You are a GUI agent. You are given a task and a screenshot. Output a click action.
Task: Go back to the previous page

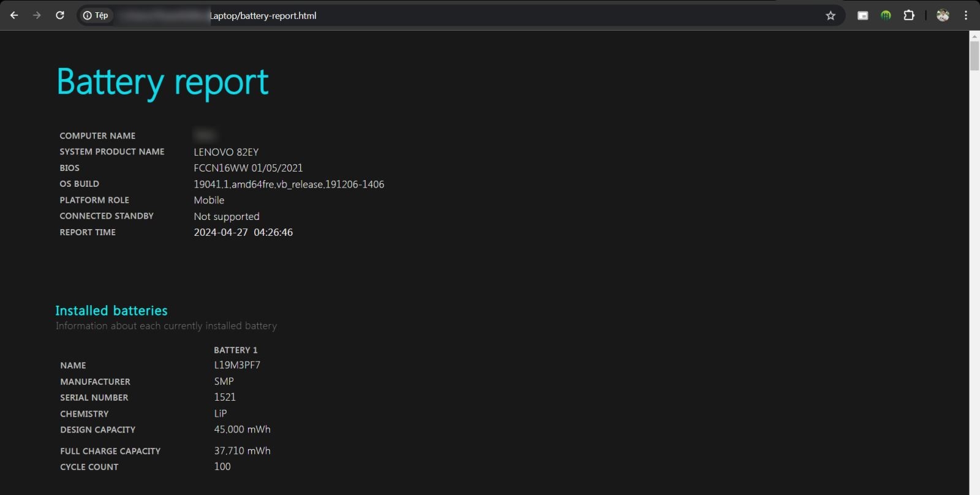pos(14,15)
